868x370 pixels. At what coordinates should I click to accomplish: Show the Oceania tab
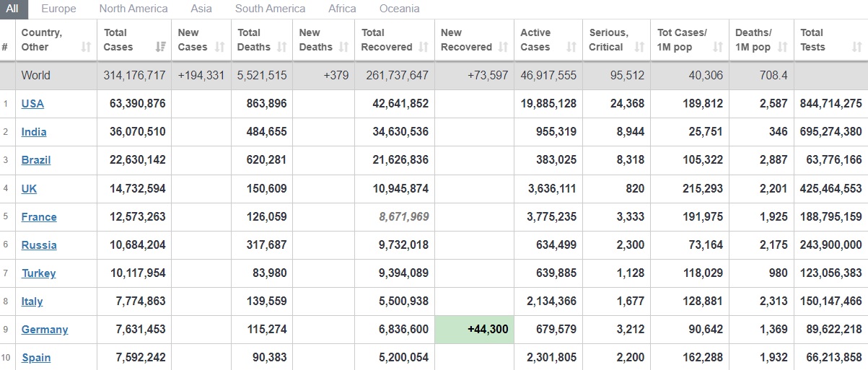click(x=399, y=9)
